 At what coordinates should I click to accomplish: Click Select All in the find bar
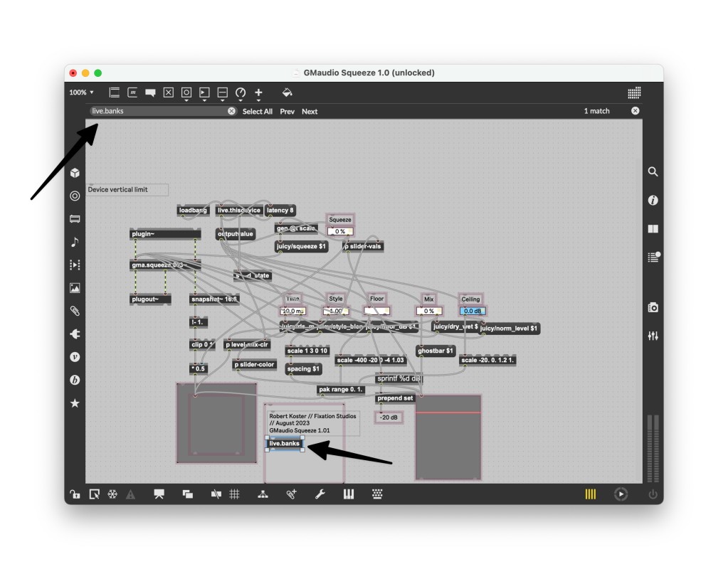click(x=257, y=112)
